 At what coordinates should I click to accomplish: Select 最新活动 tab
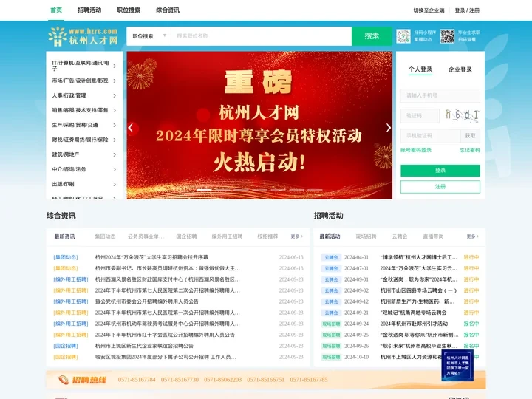click(330, 236)
